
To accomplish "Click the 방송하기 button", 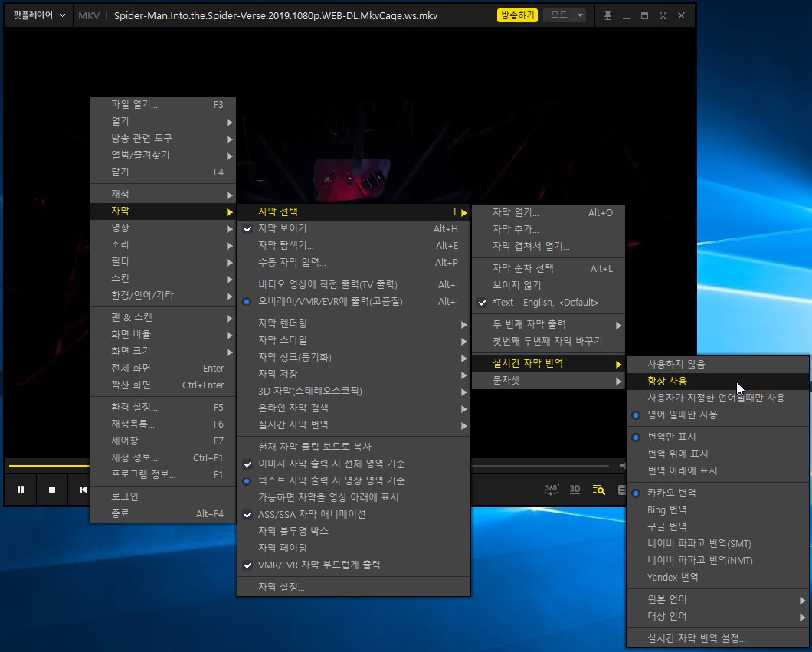I will [517, 15].
